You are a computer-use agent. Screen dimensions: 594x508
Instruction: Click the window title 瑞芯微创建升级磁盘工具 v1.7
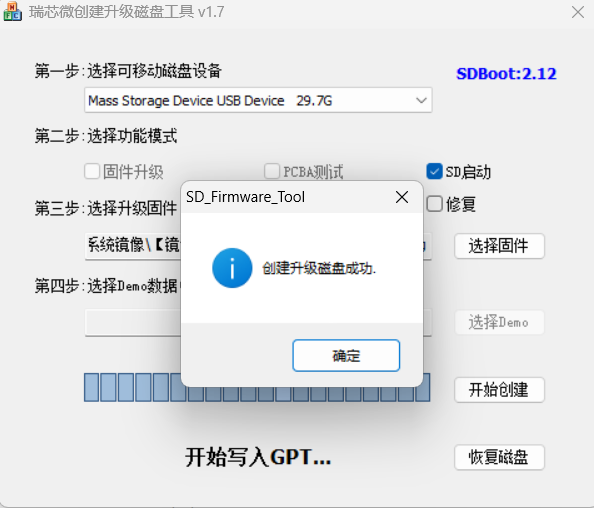(x=127, y=12)
